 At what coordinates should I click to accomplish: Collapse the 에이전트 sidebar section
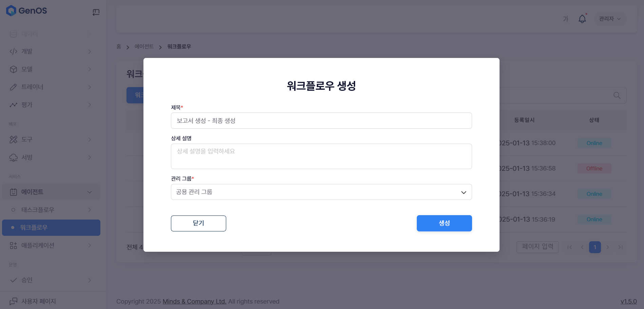(90, 192)
